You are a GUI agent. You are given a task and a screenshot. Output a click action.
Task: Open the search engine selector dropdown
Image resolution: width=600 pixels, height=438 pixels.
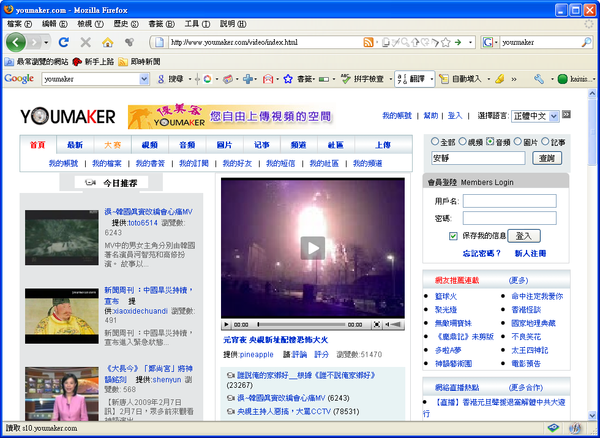click(496, 42)
